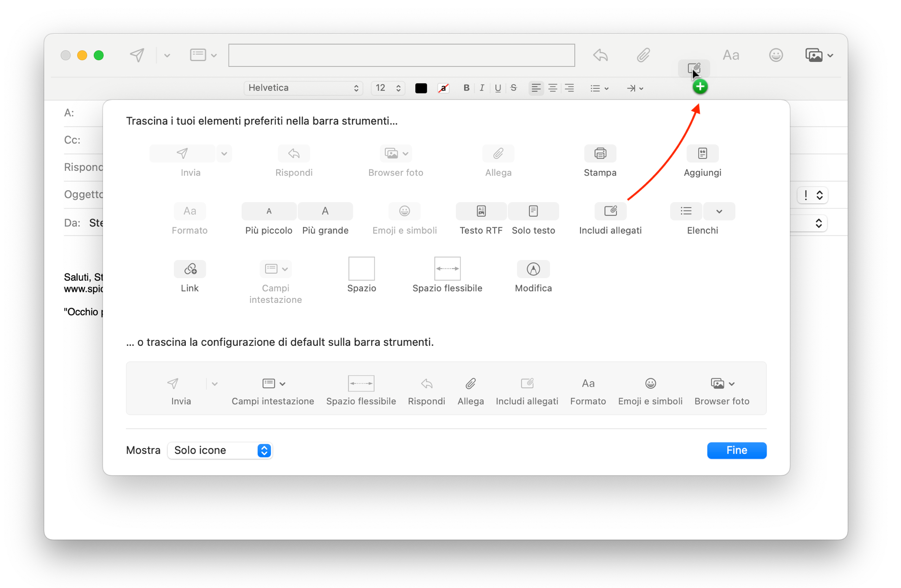
Task: Open the Helvetica font dropdown
Action: coord(303,88)
